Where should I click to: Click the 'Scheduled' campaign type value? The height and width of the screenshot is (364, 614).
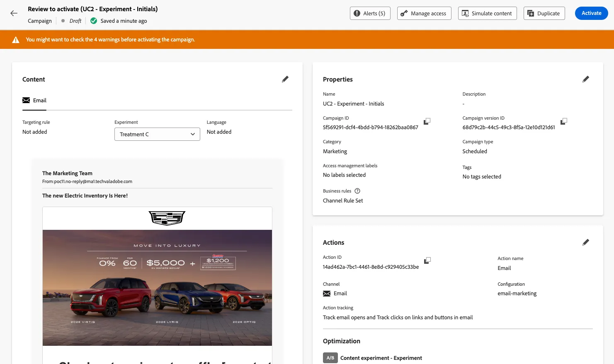(475, 152)
